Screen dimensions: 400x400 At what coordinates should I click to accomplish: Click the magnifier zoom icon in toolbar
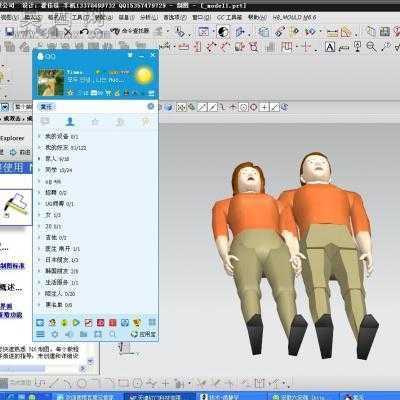coord(371,47)
